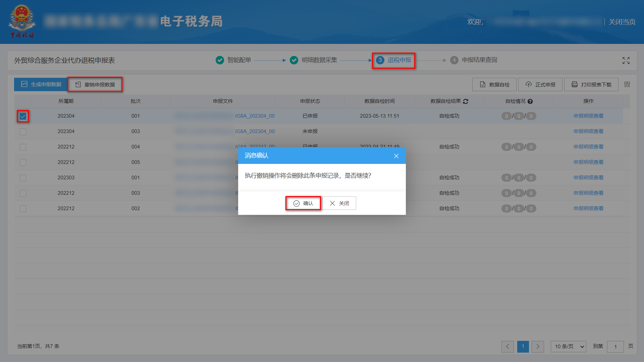Check the 202212 batch 004 row
Viewport: 644px width, 362px height.
[22, 147]
